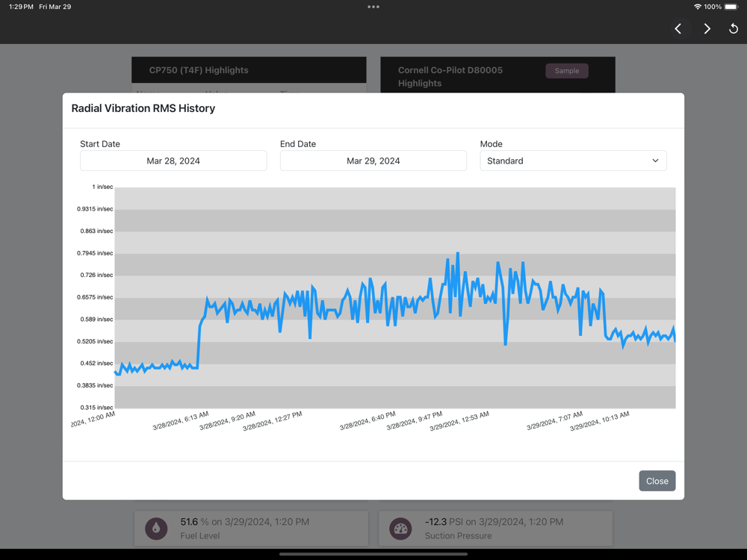Click the 0.863 in/sec y-axis label
This screenshot has width=747, height=560.
click(x=96, y=231)
